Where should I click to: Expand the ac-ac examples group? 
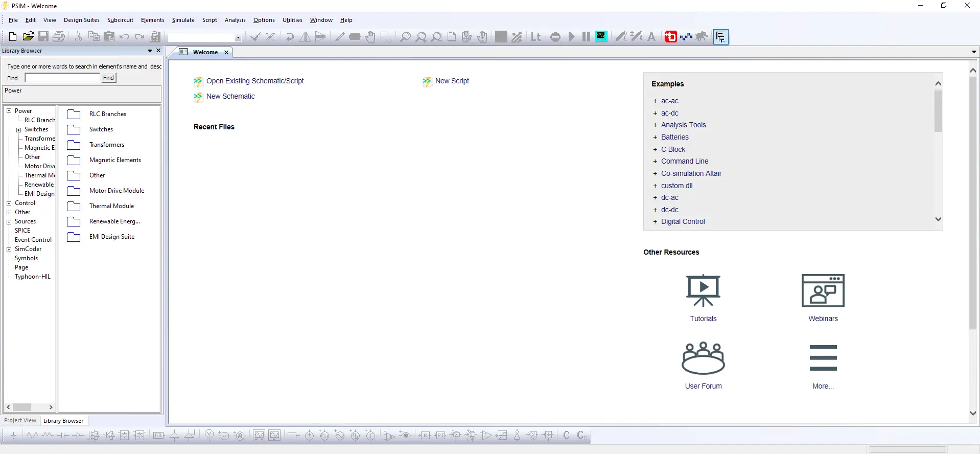pyautogui.click(x=655, y=101)
